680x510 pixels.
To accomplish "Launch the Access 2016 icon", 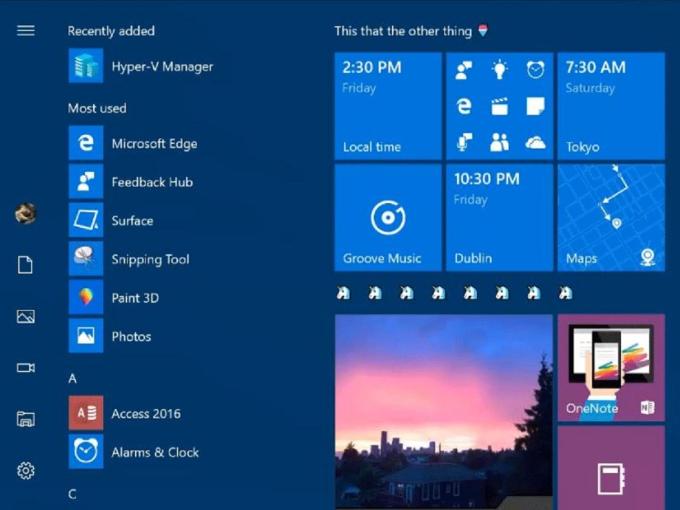I will coord(86,413).
